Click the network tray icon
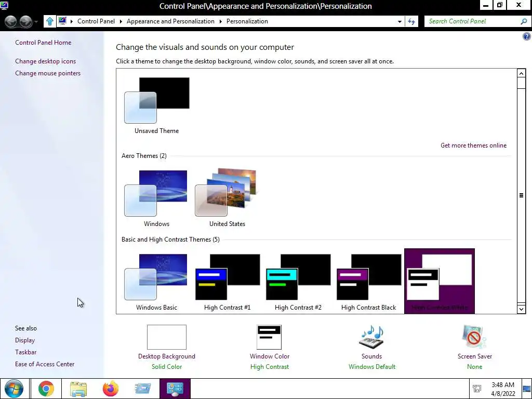532x399 pixels. (477, 389)
